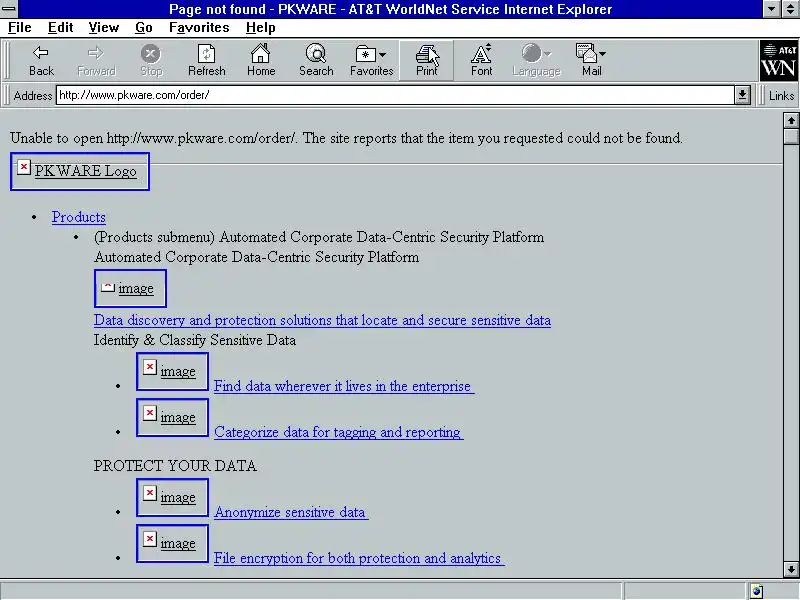This screenshot has height=600, width=800.
Task: Open the window control menu box
Action: [x=9, y=9]
